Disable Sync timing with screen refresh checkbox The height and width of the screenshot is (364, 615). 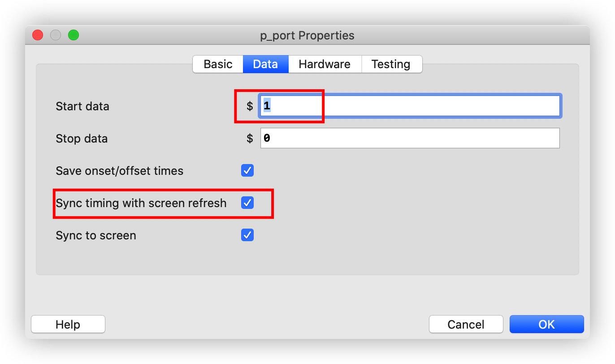pyautogui.click(x=247, y=203)
